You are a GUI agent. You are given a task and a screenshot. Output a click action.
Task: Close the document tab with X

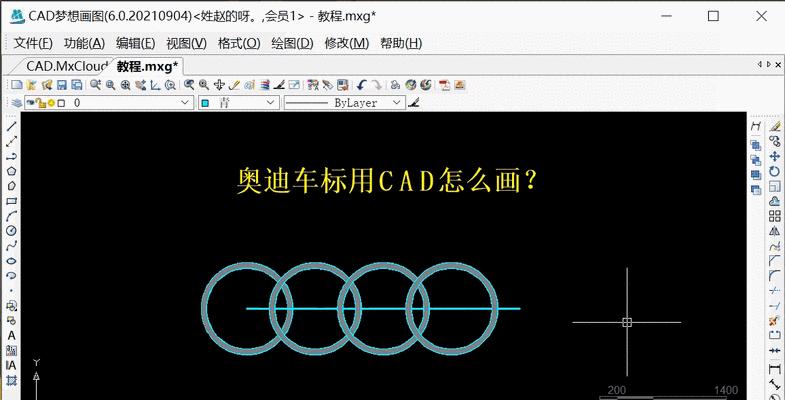[x=778, y=65]
